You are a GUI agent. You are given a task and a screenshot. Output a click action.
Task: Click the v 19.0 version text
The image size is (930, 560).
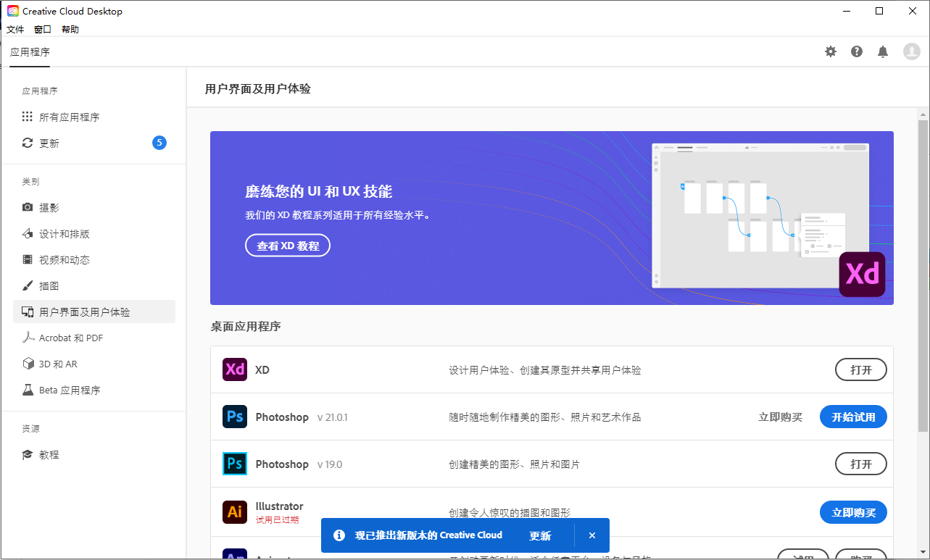tap(330, 464)
